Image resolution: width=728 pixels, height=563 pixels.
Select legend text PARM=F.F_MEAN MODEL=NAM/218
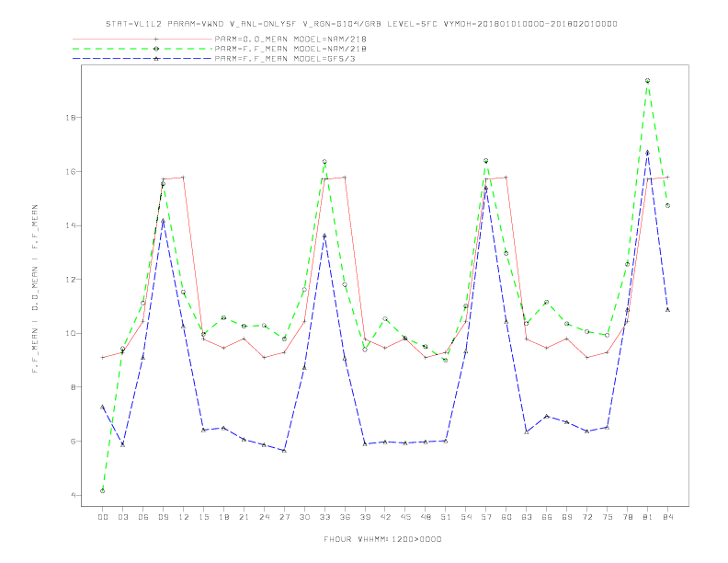click(290, 49)
